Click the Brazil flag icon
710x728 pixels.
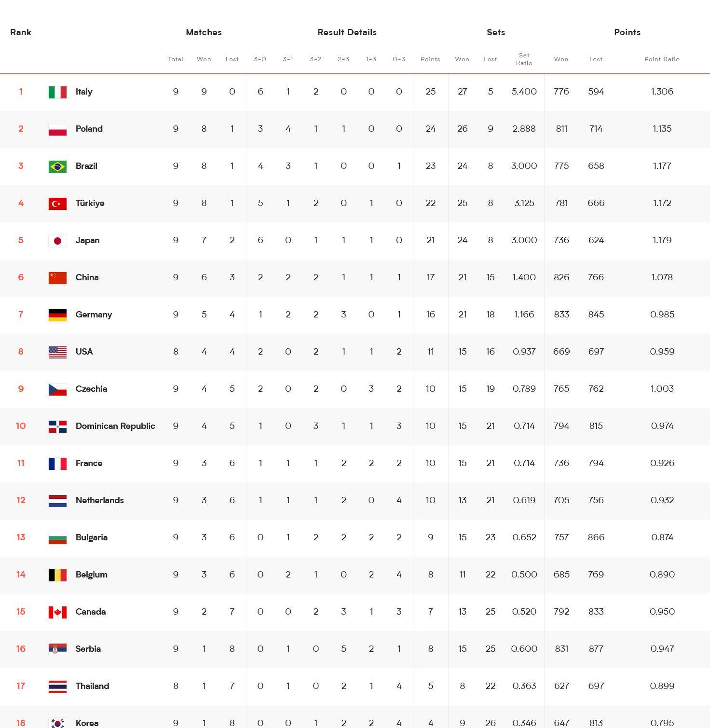(57, 166)
